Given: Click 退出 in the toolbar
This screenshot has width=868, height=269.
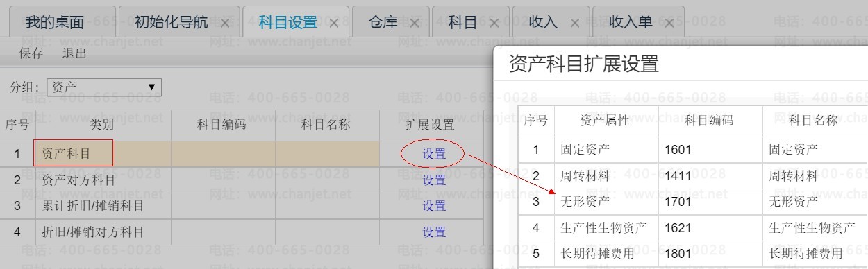Looking at the screenshot, I should [74, 54].
